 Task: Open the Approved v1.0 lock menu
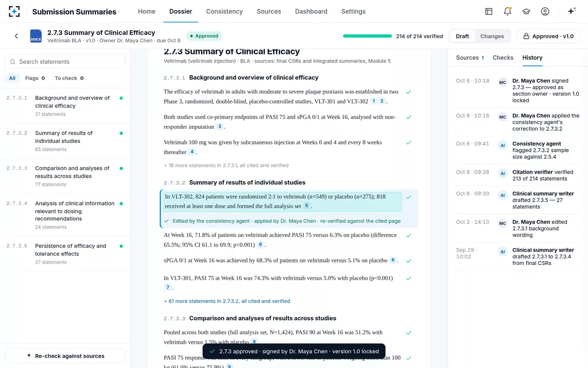click(x=548, y=36)
